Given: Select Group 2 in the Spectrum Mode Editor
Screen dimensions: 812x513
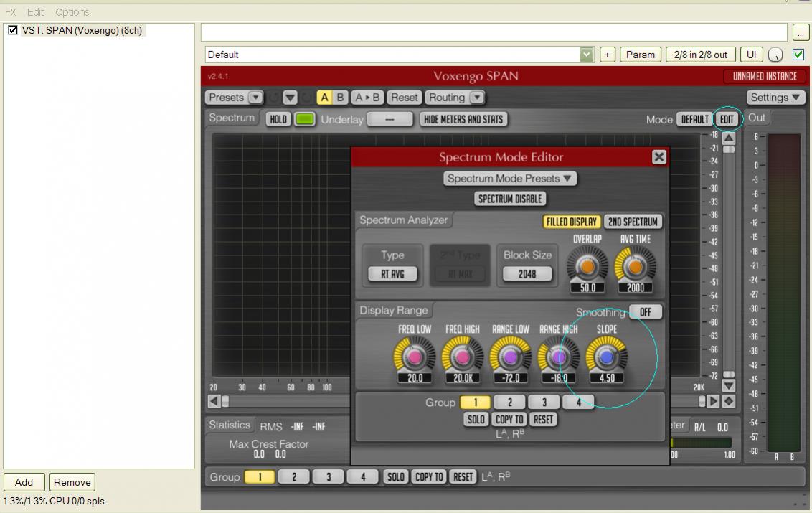Looking at the screenshot, I should pyautogui.click(x=509, y=402).
